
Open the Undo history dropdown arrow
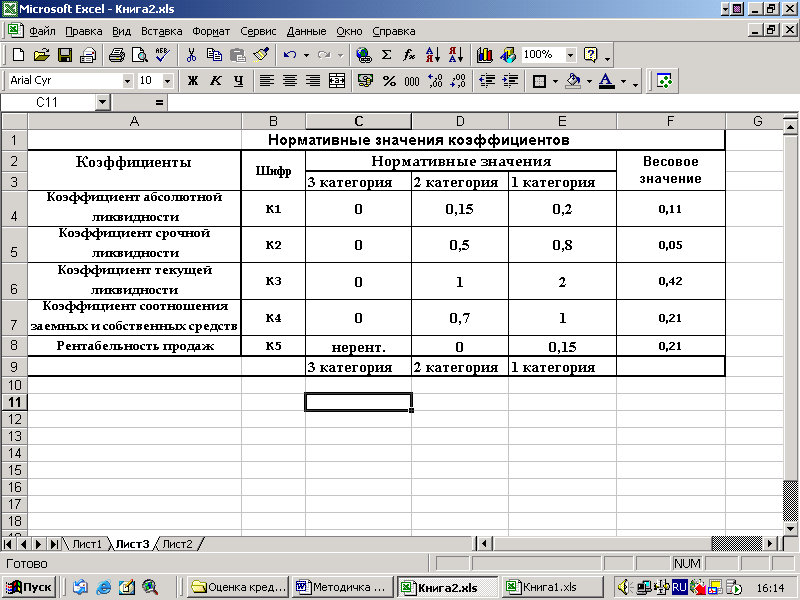[x=306, y=55]
